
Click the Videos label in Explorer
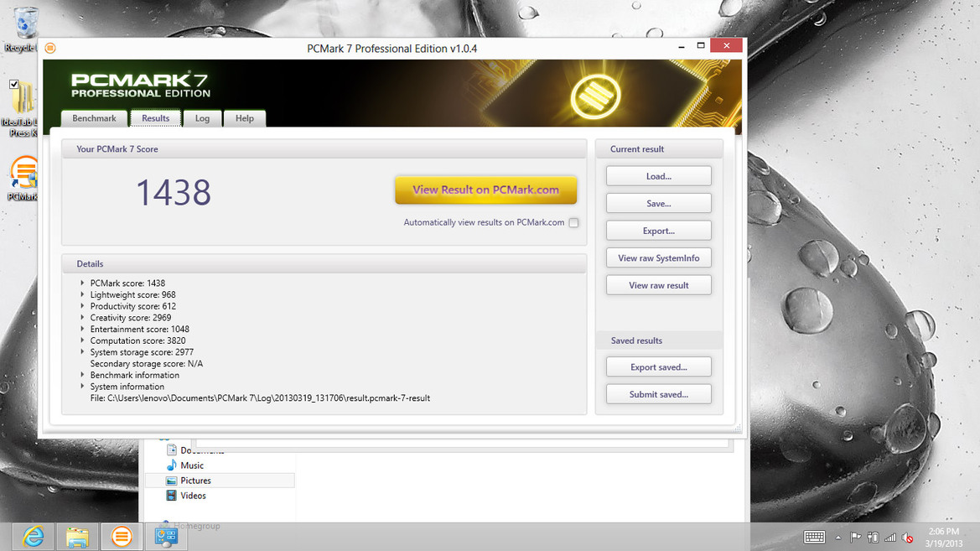pyautogui.click(x=193, y=496)
